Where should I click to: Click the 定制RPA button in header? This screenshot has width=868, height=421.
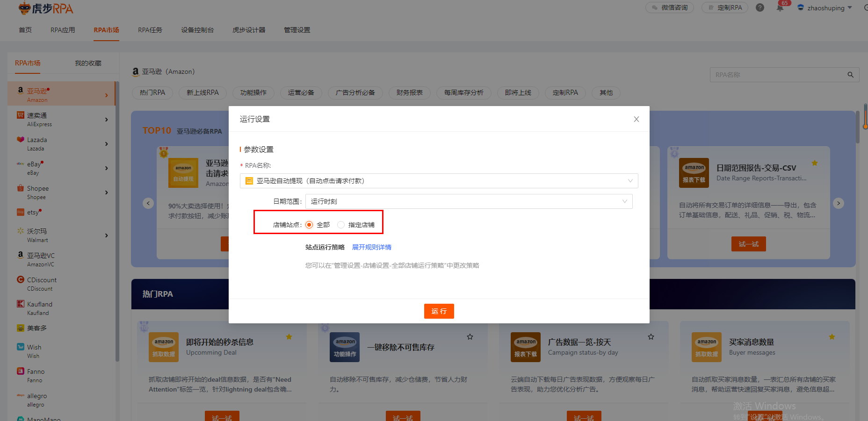click(x=725, y=7)
